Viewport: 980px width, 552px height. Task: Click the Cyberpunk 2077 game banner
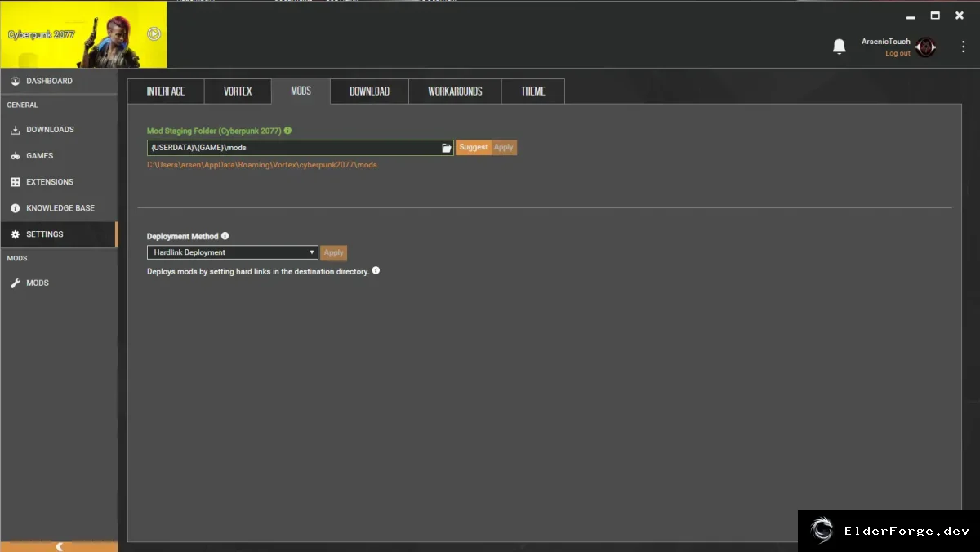83,34
